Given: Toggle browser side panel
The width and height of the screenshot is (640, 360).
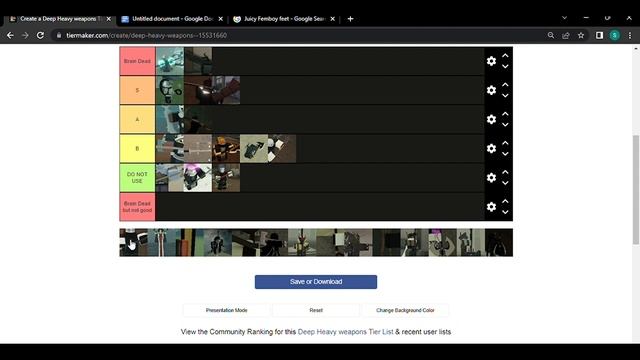Looking at the screenshot, I should [599, 36].
